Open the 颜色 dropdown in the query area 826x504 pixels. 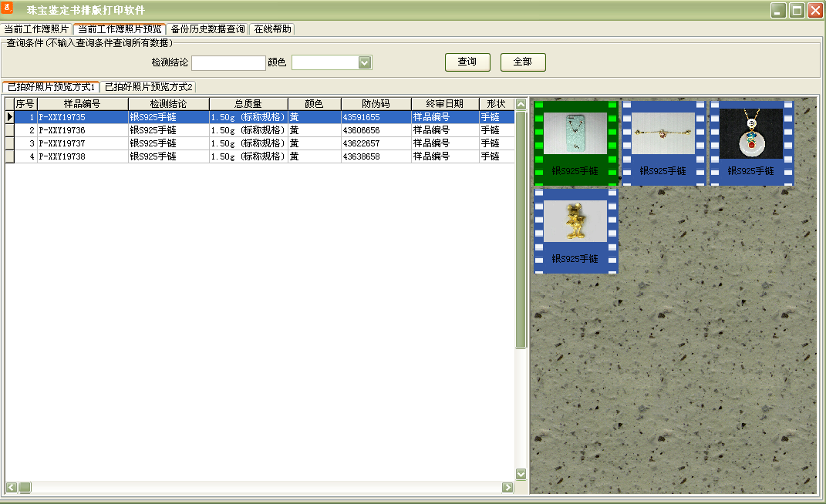point(362,62)
